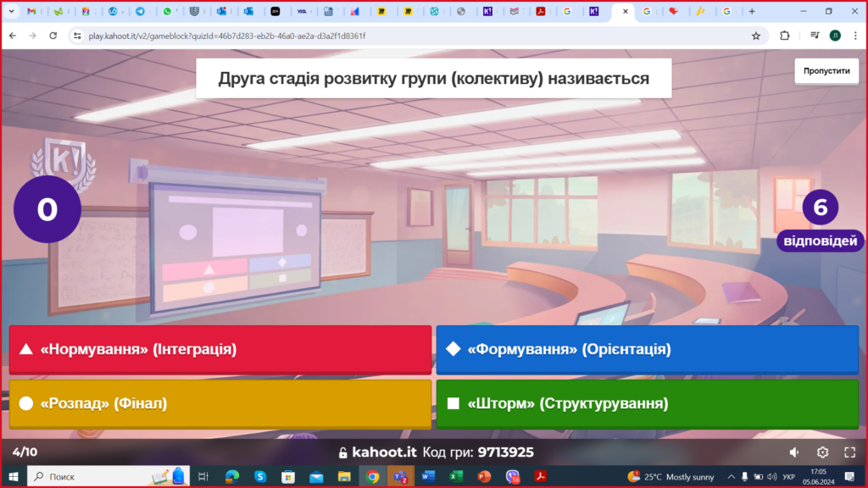Show hidden system tray icons
Screen dimensions: 868x488
731,477
